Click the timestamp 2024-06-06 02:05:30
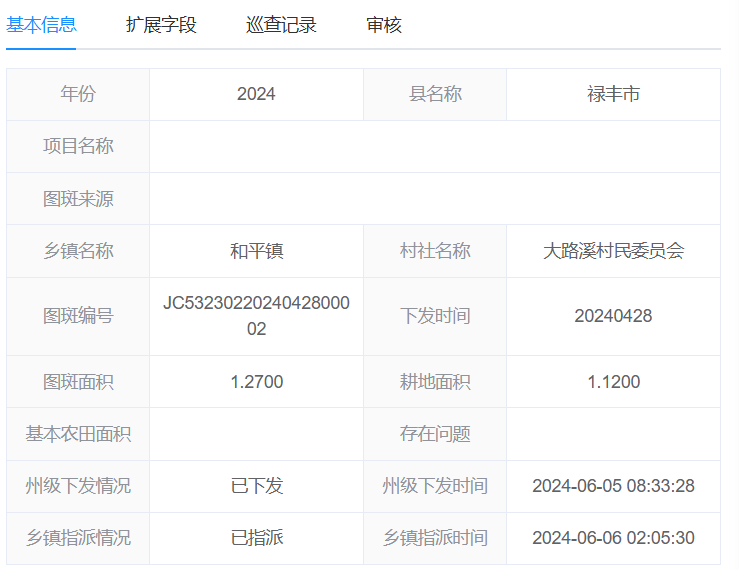 pos(613,538)
